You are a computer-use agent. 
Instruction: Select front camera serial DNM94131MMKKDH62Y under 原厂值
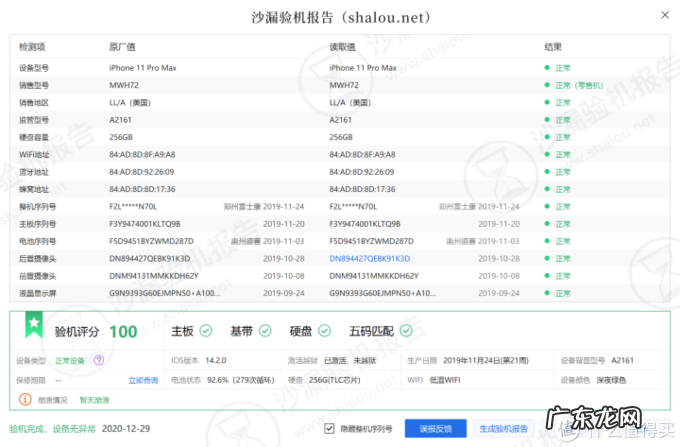coord(154,276)
